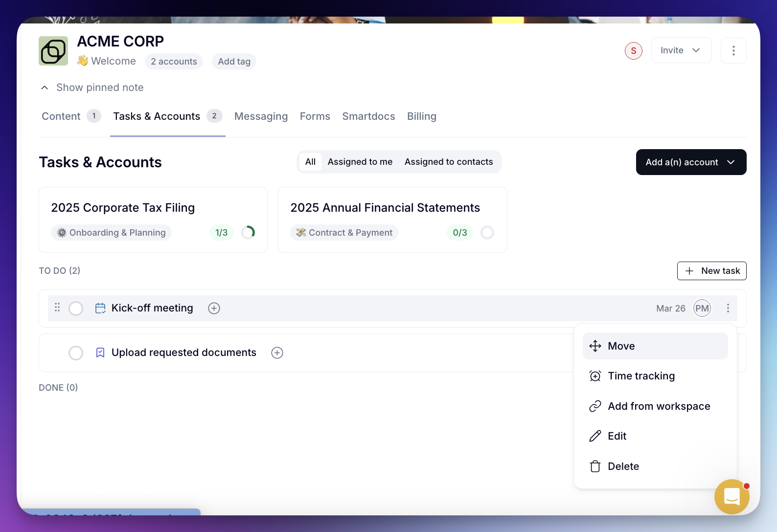Click the Add tag button
This screenshot has width=777, height=532.
click(x=234, y=62)
